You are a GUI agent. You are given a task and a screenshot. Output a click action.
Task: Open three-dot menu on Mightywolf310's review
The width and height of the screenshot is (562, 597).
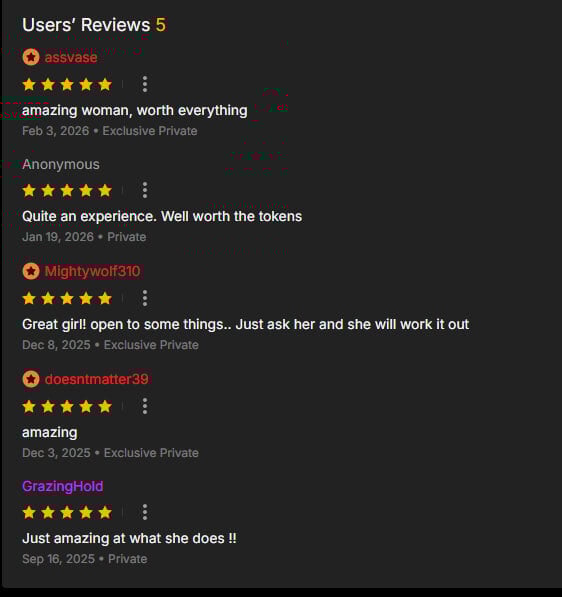(145, 298)
